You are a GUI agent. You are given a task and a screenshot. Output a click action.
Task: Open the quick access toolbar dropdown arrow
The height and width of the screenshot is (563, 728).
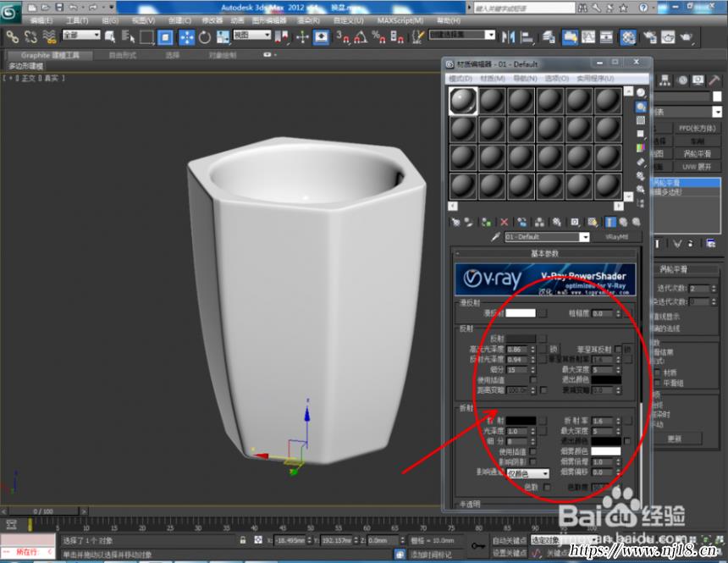pyautogui.click(x=112, y=8)
